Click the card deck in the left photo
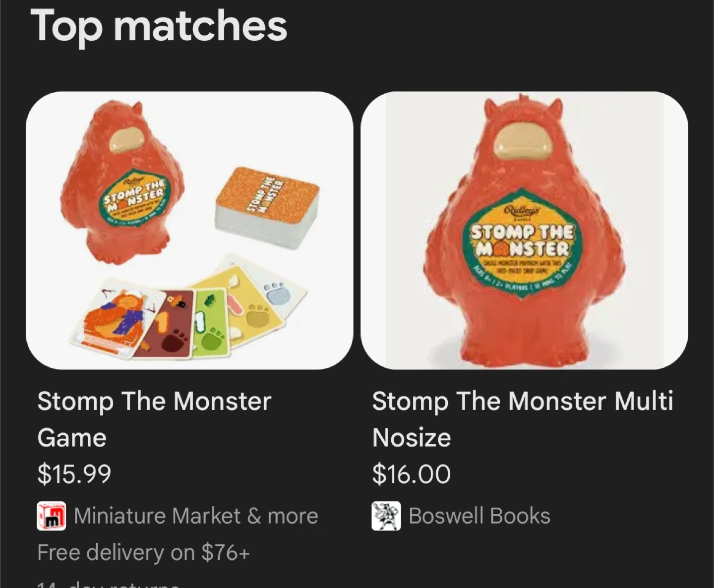714x588 pixels. (267, 207)
